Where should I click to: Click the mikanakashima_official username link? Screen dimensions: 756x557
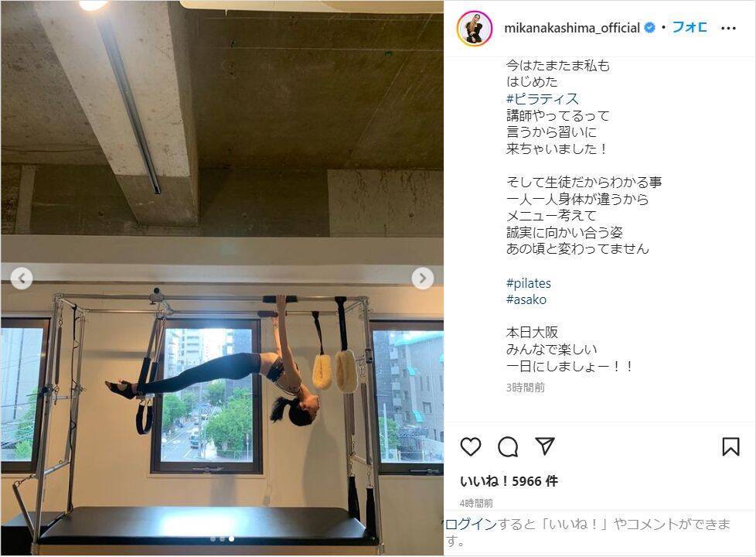(572, 28)
